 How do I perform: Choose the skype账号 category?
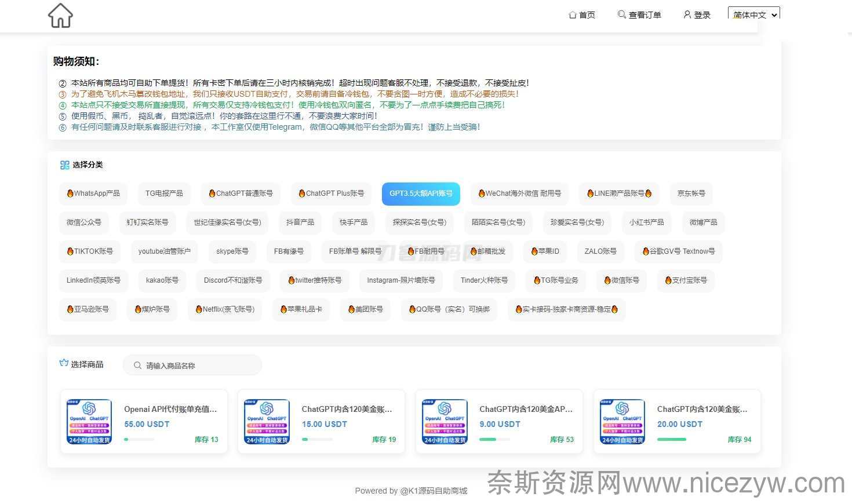coord(232,251)
